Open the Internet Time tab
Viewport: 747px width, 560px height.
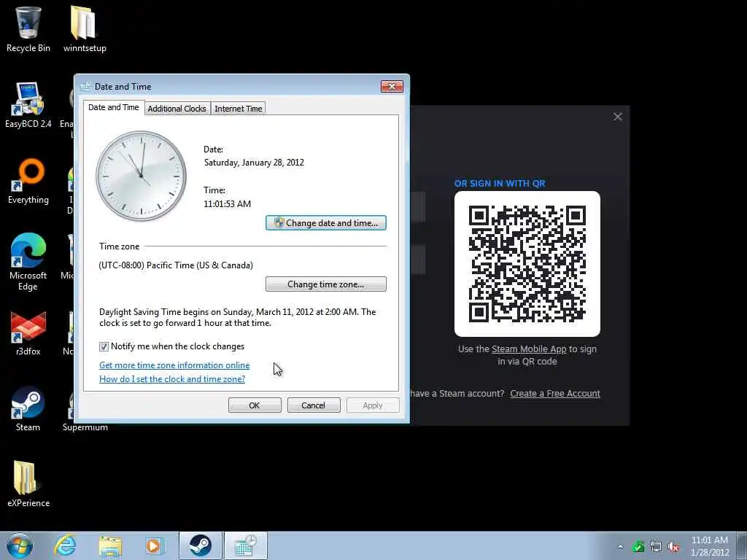pyautogui.click(x=239, y=109)
